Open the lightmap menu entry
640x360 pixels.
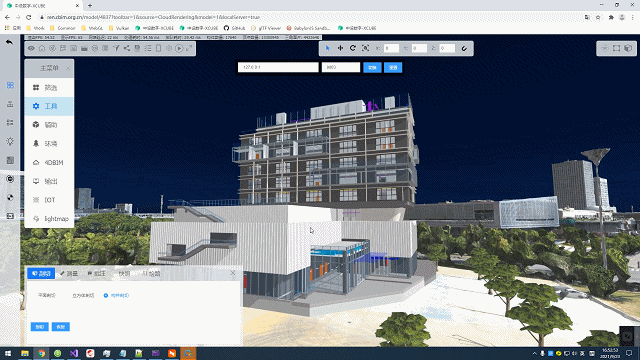tap(49, 219)
